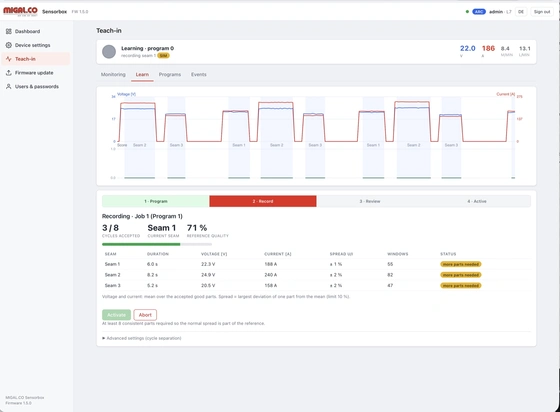
Task: Open the Events tab
Action: (199, 75)
